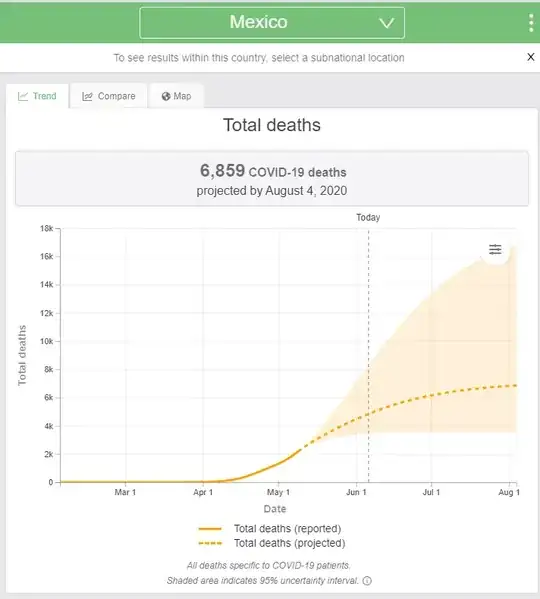Click the Jul 1 axis label
This screenshot has width=540, height=599.
pyautogui.click(x=431, y=492)
